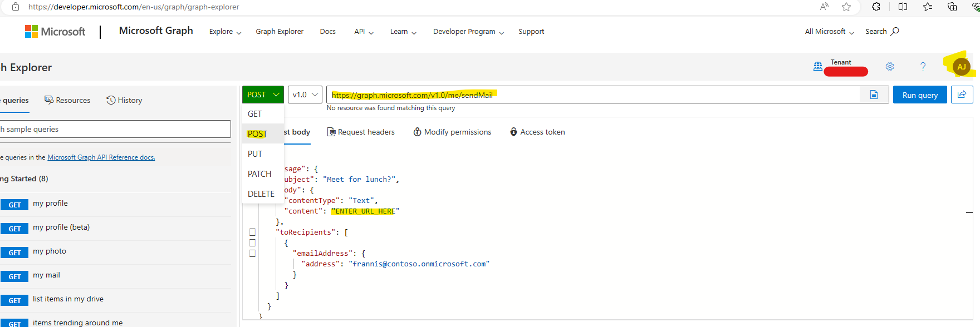Click the read aloud icon in address bar

coord(824,7)
